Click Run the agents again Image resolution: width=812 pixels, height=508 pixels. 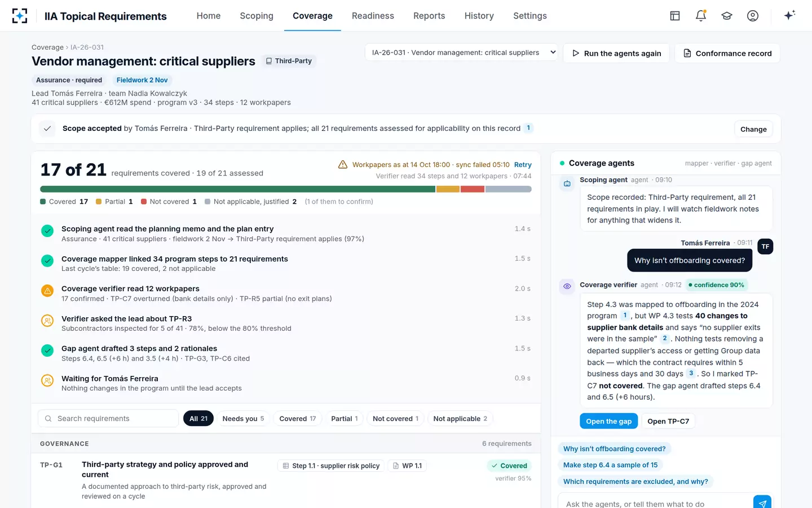pos(616,53)
